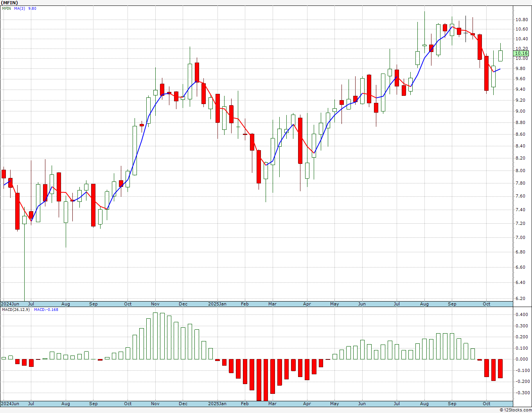Viewport: 532px width, 413px height.
Task: Click the 8.00 price axis label
Action: 521,171
